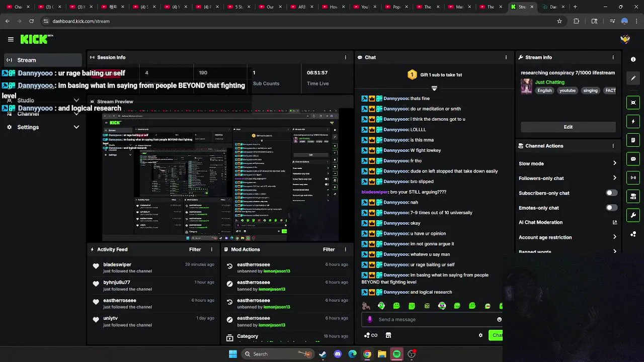The image size is (644, 362).
Task: Click bladeswiper in the Activity Feed
Action: point(117,264)
